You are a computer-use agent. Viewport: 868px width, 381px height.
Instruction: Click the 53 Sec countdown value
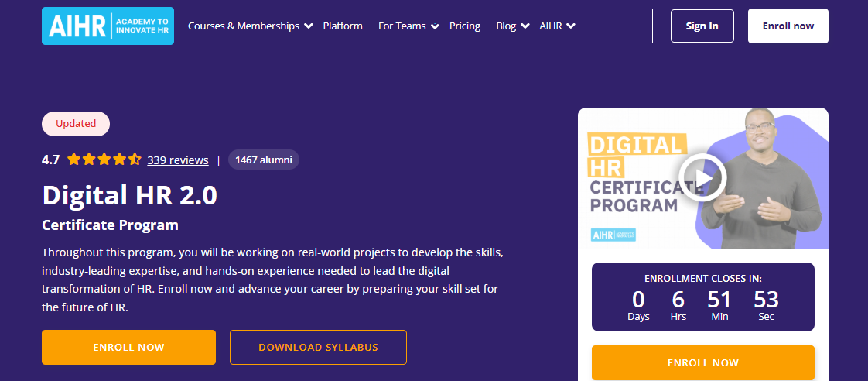[x=767, y=306]
